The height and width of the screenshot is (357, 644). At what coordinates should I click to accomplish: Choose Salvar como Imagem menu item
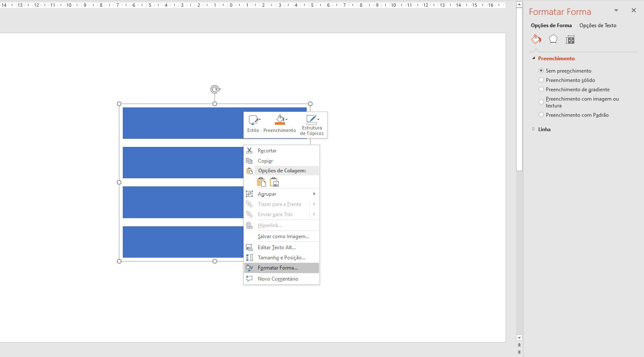282,236
